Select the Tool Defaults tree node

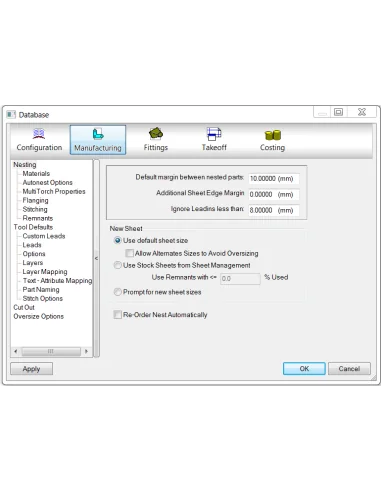(x=33, y=227)
